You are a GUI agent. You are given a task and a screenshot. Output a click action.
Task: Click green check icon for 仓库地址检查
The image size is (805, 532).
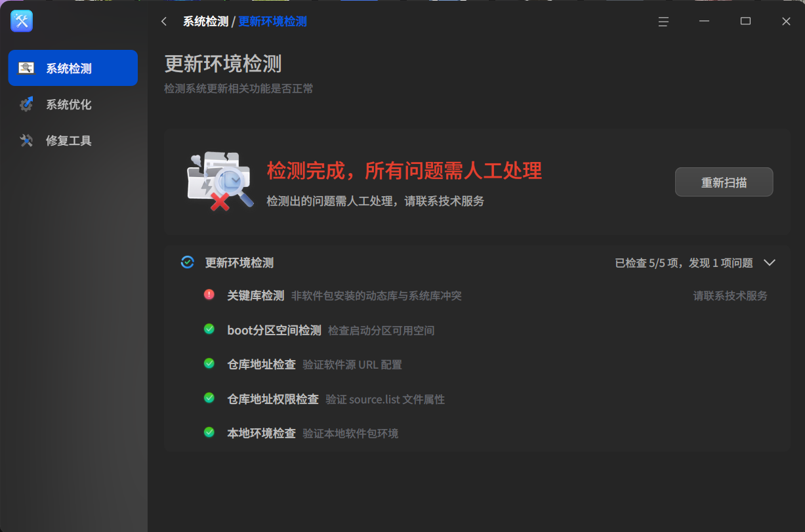(x=209, y=363)
